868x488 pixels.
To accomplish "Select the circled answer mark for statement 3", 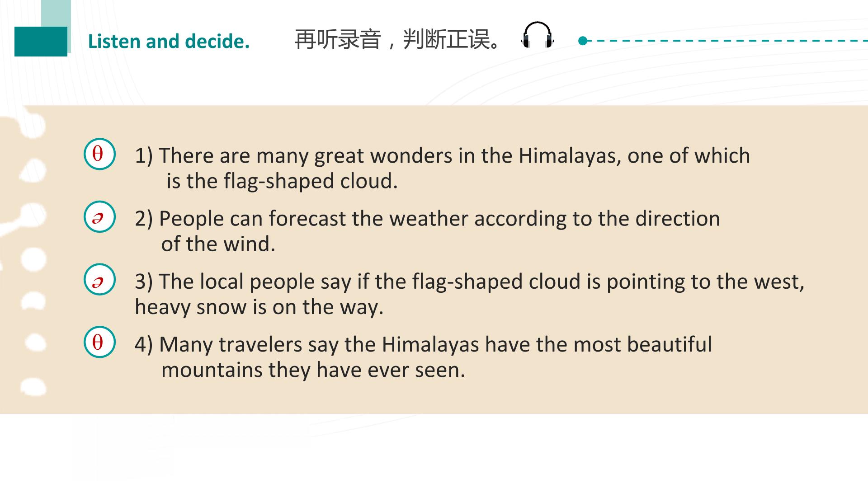I will 99,280.
